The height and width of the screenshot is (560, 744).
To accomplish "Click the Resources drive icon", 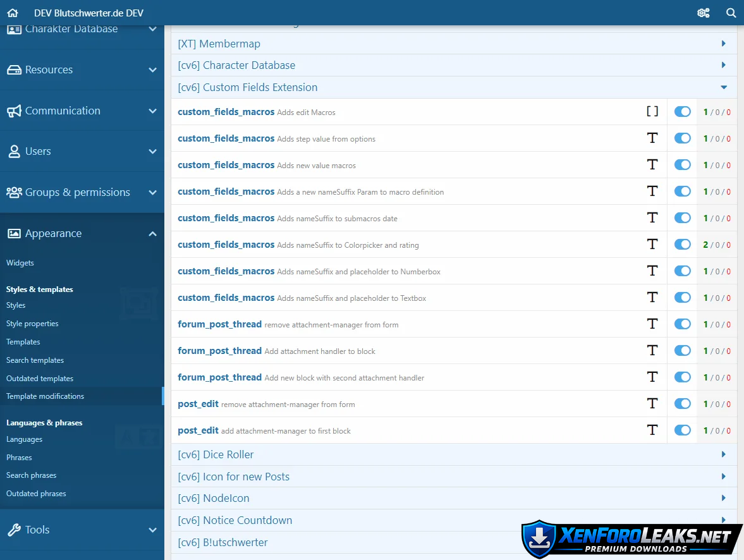I will [14, 70].
